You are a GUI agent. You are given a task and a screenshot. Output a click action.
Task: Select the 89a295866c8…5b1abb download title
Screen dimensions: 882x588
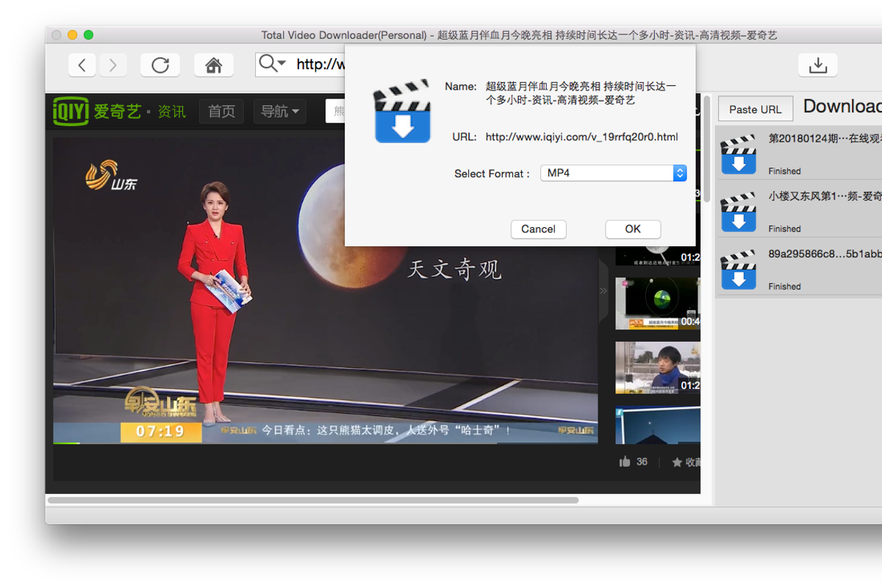pos(825,254)
